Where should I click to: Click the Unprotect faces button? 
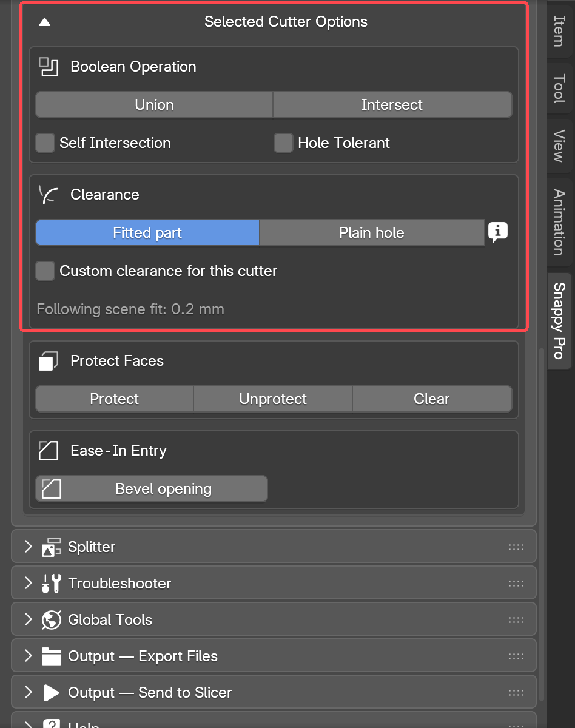[x=273, y=399]
